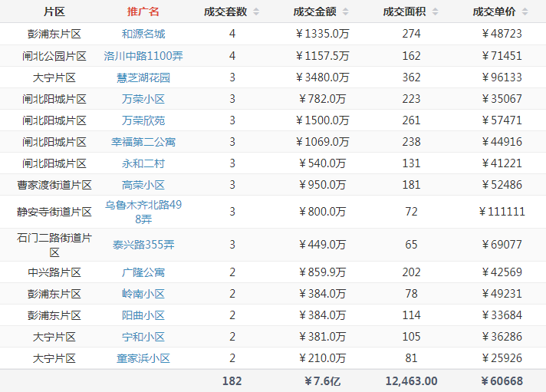The height and width of the screenshot is (392, 546).
Task: Open the 幸福第二公寓 link
Action: [143, 142]
